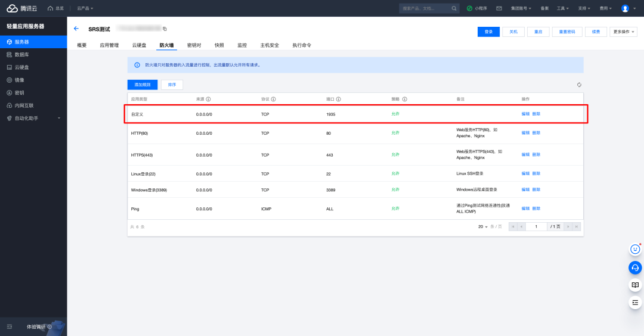Switch to the 云硬盘 tab
Viewport: 644px width, 336px height.
pos(139,45)
